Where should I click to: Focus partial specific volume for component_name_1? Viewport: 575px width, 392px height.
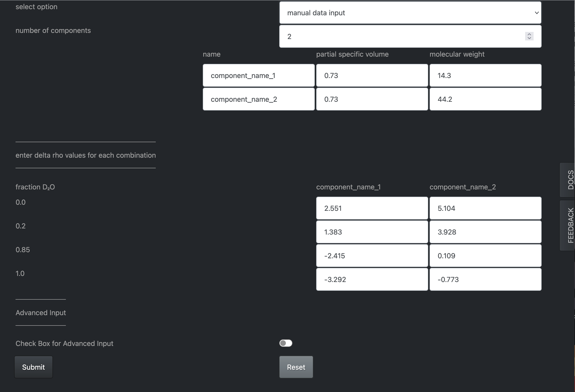[x=372, y=75]
